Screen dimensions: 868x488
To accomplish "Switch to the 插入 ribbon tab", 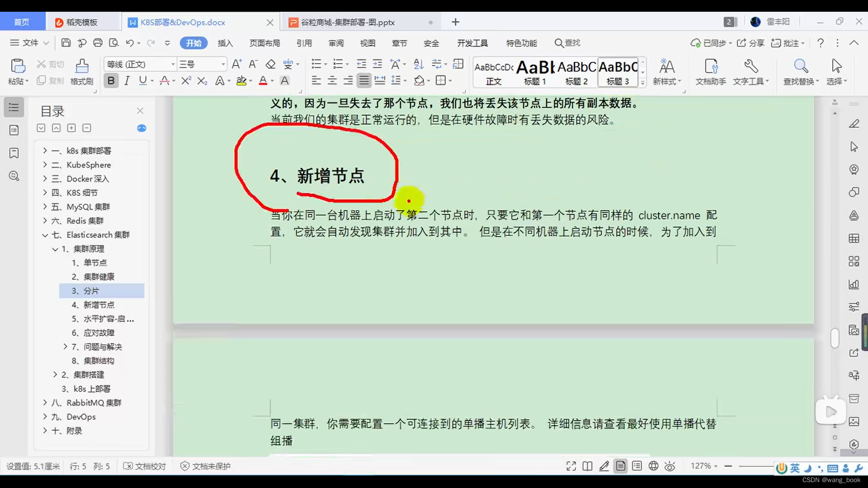I will coord(225,43).
